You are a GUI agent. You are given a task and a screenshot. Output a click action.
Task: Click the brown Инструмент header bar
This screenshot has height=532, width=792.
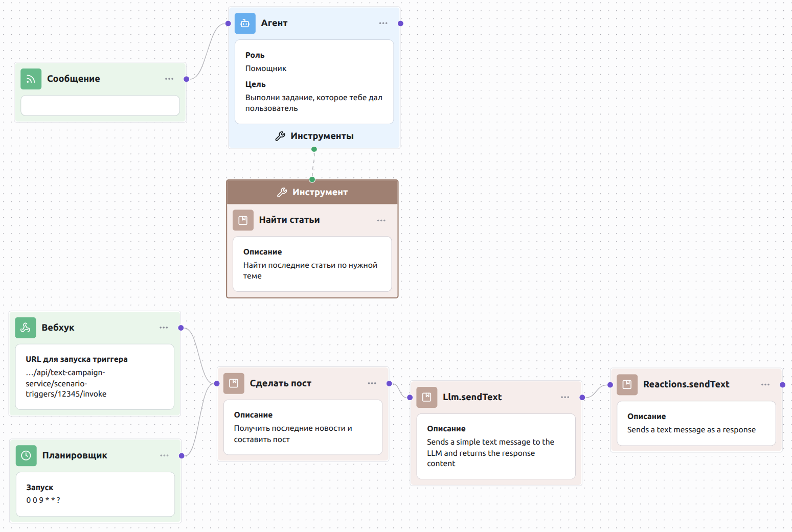point(312,192)
